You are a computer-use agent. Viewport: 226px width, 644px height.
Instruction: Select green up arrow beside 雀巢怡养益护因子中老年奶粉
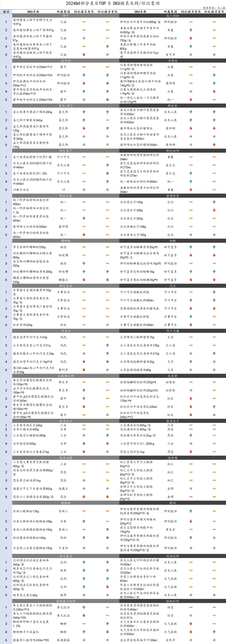coord(191,30)
